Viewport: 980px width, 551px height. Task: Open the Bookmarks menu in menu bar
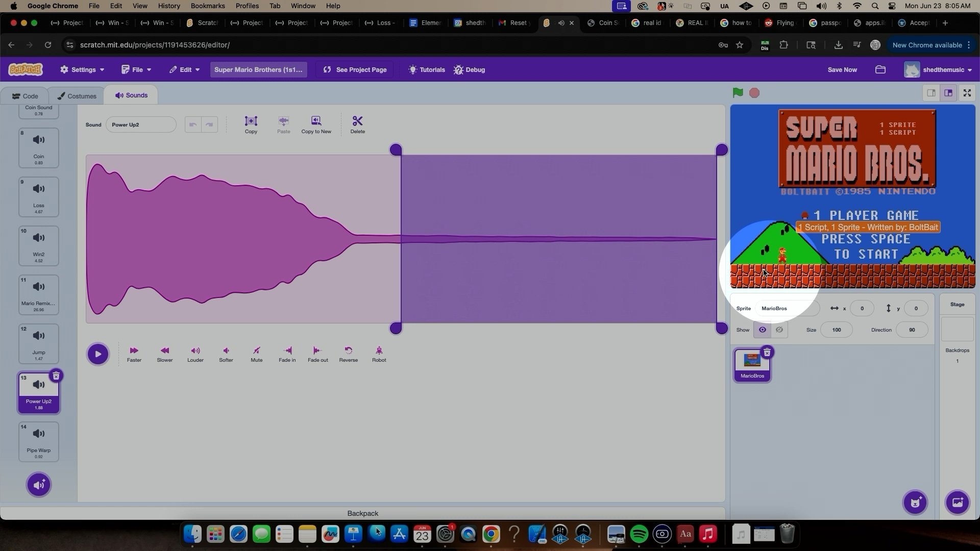[x=208, y=6]
